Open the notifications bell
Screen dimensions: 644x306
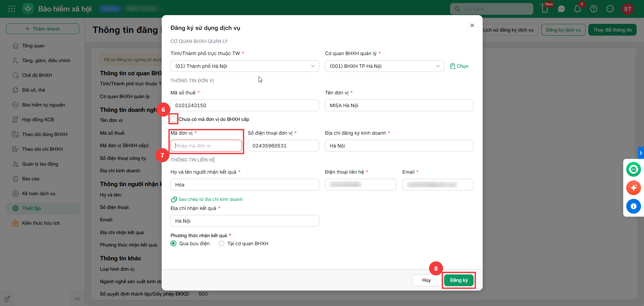click(578, 9)
